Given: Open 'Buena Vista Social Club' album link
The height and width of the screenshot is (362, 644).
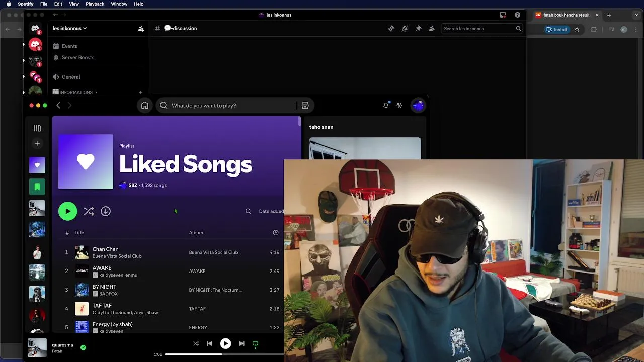Looking at the screenshot, I should click(x=213, y=252).
